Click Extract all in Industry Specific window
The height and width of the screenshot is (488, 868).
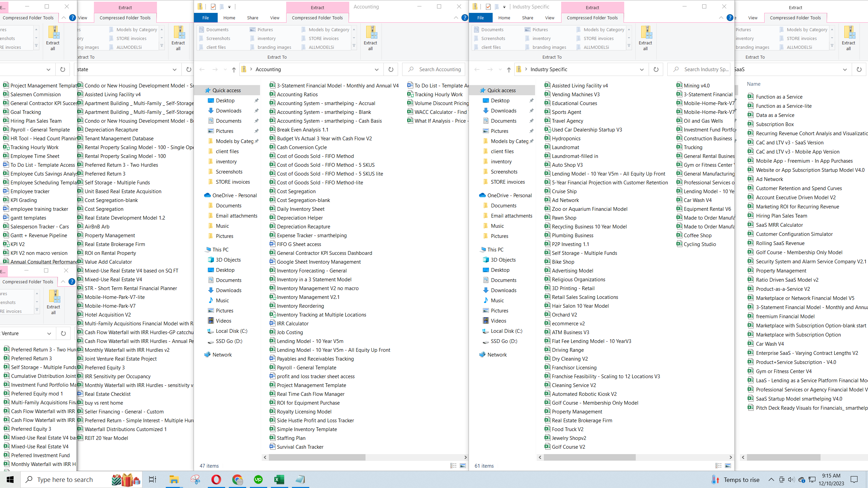(645, 38)
